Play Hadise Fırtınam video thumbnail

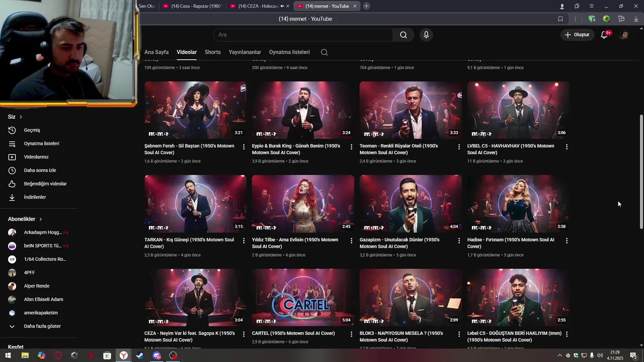(518, 204)
